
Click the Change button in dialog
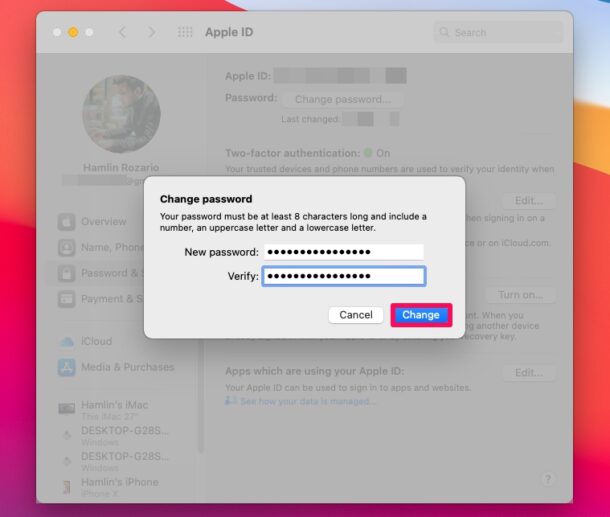point(421,315)
